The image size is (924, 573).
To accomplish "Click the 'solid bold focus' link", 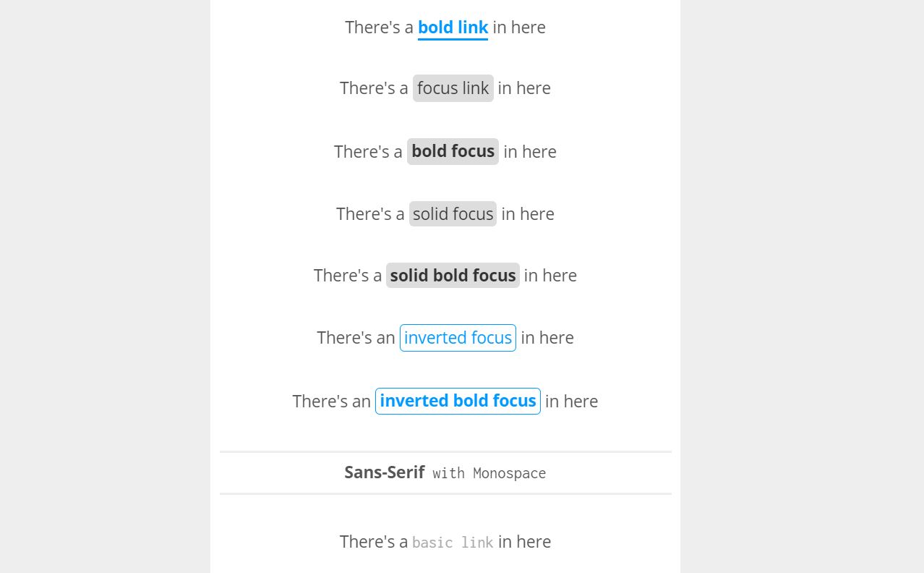I will pyautogui.click(x=453, y=275).
